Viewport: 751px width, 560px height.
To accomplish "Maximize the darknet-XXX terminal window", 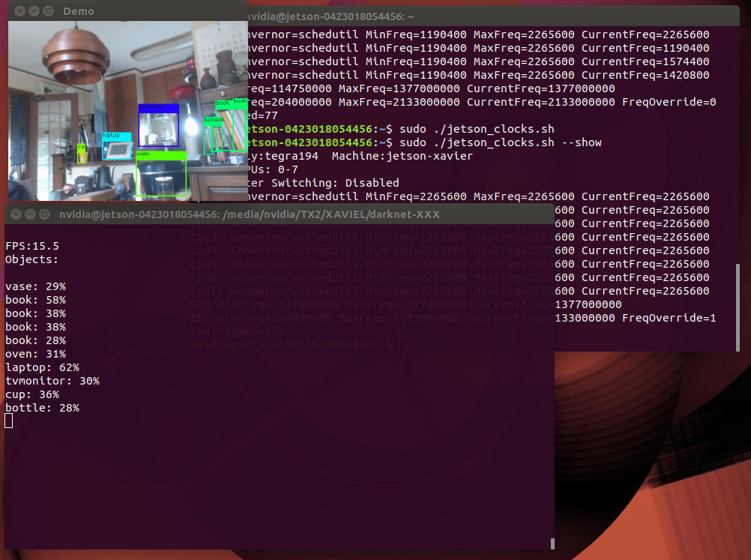I will pyautogui.click(x=44, y=214).
